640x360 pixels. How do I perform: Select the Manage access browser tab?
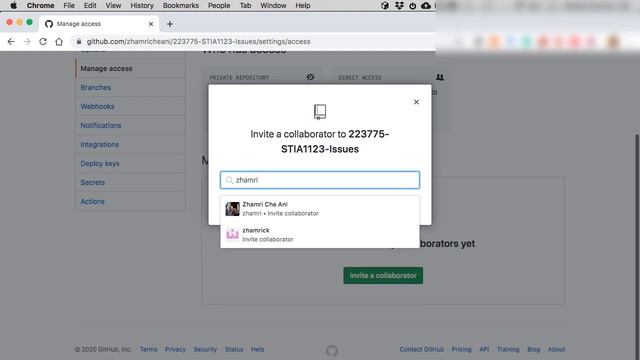(x=98, y=24)
